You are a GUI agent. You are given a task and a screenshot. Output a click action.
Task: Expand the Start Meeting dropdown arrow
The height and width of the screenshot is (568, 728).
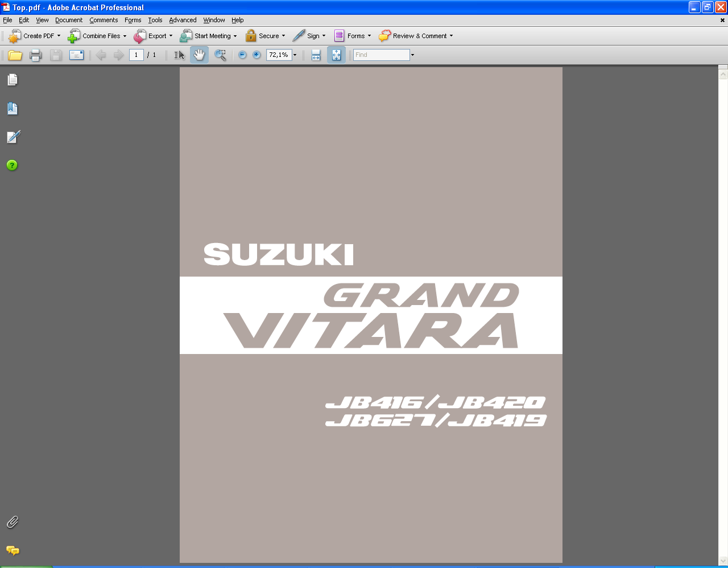235,36
